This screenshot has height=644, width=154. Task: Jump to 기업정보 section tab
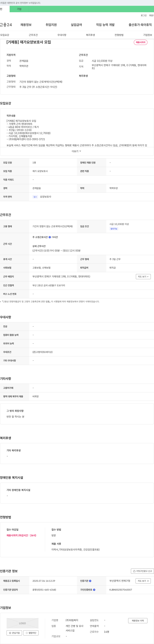(148, 35)
